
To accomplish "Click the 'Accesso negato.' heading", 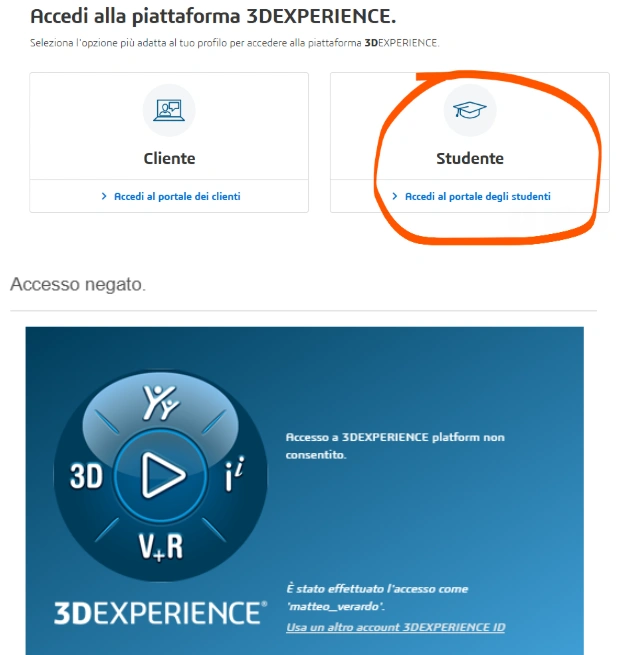I will [78, 284].
